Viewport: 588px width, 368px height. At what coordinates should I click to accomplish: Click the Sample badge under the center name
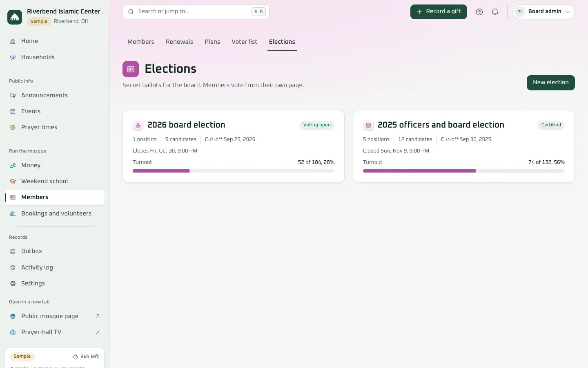39,22
